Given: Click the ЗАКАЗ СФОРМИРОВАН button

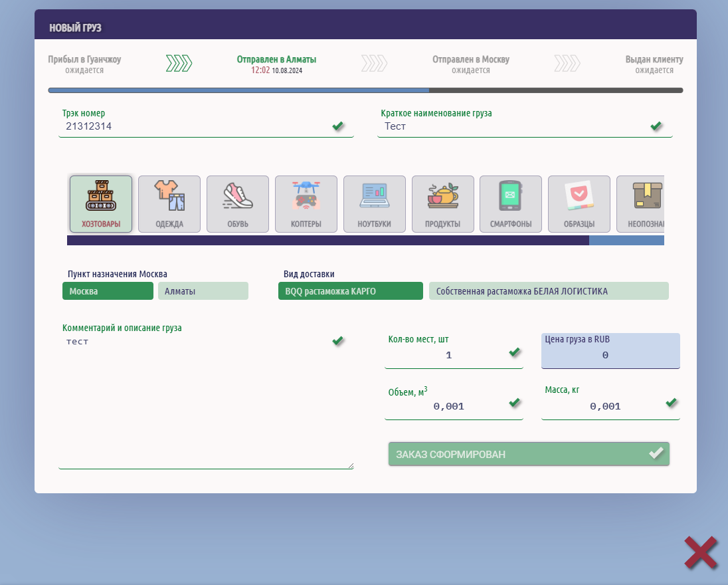Looking at the screenshot, I should [529, 454].
